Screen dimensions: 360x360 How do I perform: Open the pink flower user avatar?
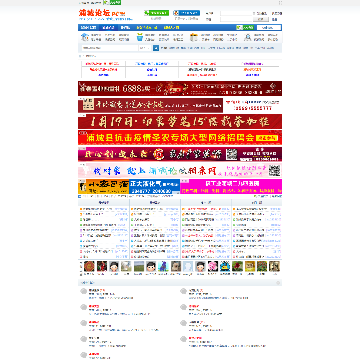(x=213, y=266)
